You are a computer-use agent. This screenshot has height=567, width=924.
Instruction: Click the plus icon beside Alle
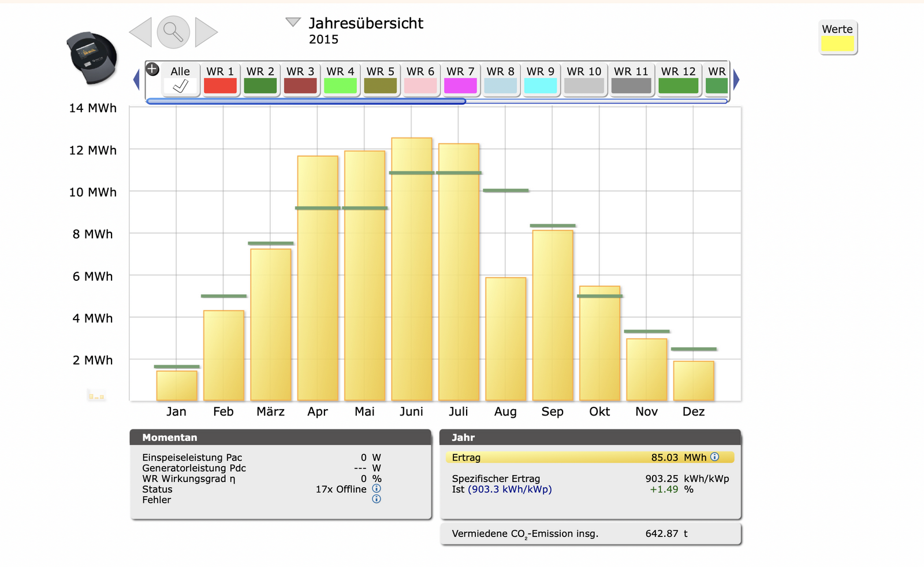coord(152,69)
